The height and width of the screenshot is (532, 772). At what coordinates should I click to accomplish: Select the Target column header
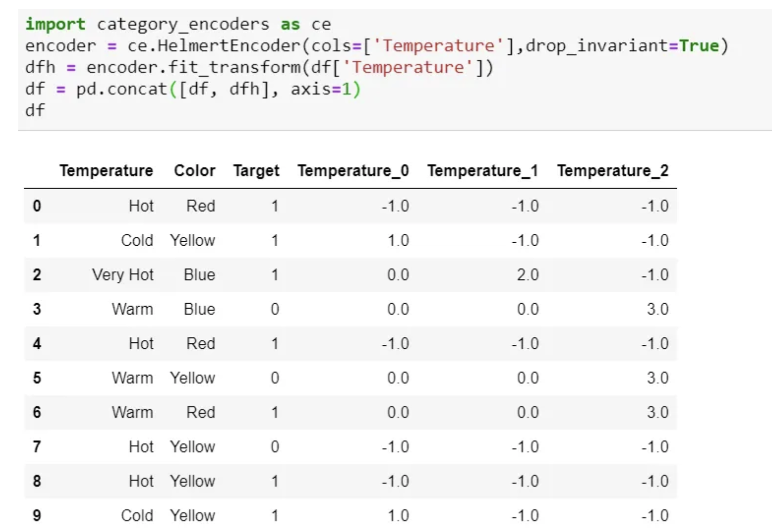coord(256,171)
